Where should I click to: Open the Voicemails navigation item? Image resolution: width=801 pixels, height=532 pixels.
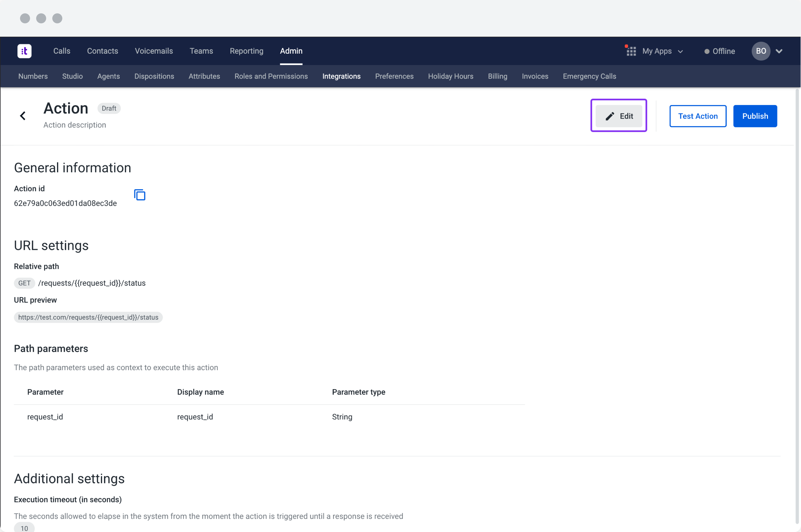coord(154,51)
